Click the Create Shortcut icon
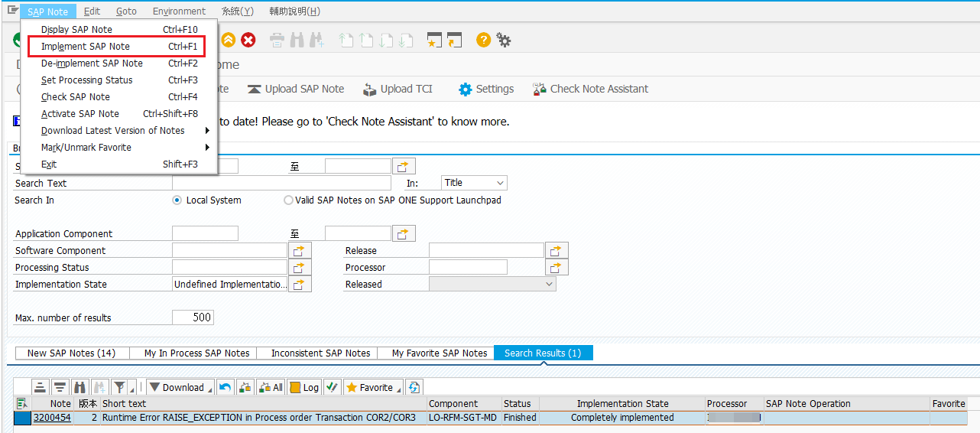The width and height of the screenshot is (980, 433). tap(454, 40)
